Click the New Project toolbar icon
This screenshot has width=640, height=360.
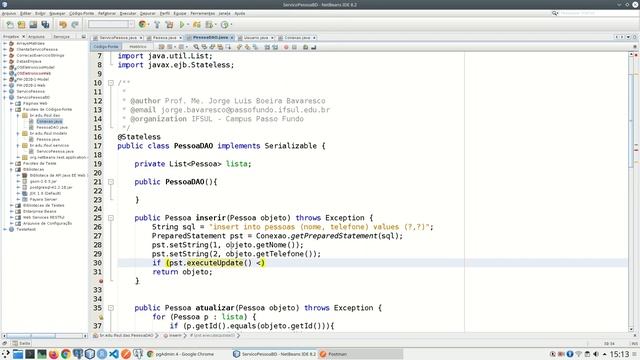21,25
